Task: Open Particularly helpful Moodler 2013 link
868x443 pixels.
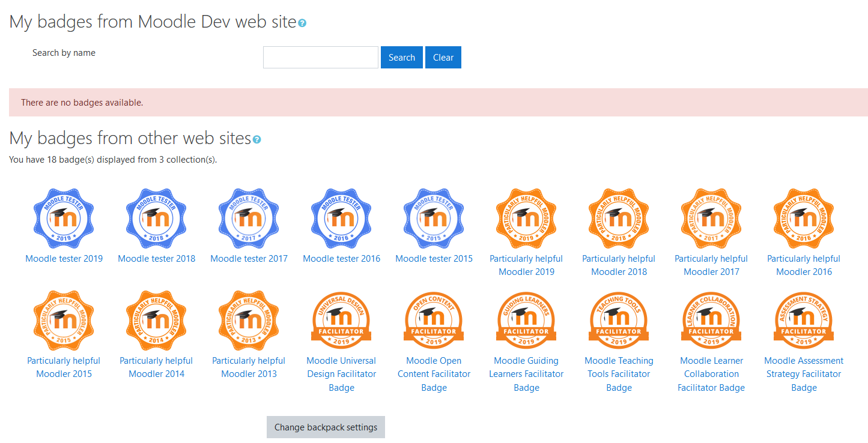Action: click(x=249, y=367)
